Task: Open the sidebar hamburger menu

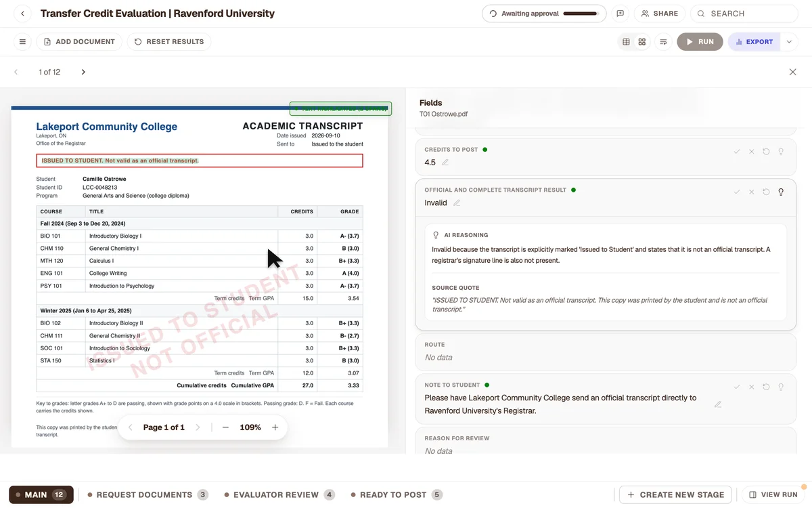Action: tap(22, 42)
